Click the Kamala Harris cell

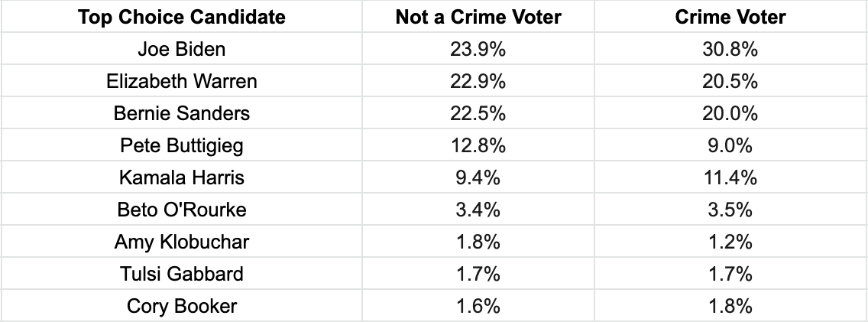(x=182, y=177)
